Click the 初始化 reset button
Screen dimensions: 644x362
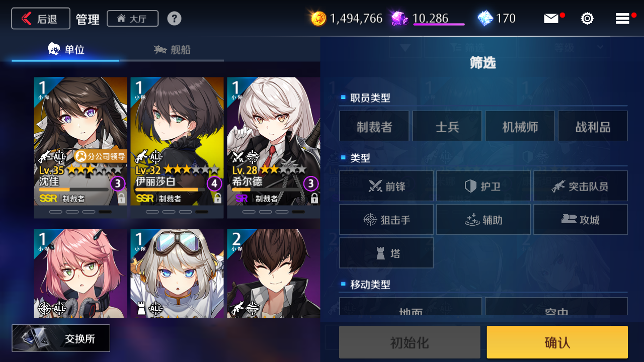pyautogui.click(x=410, y=342)
